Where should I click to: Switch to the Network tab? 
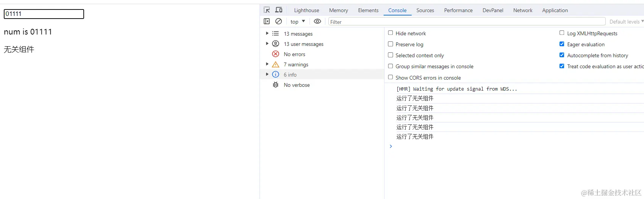[x=522, y=10]
